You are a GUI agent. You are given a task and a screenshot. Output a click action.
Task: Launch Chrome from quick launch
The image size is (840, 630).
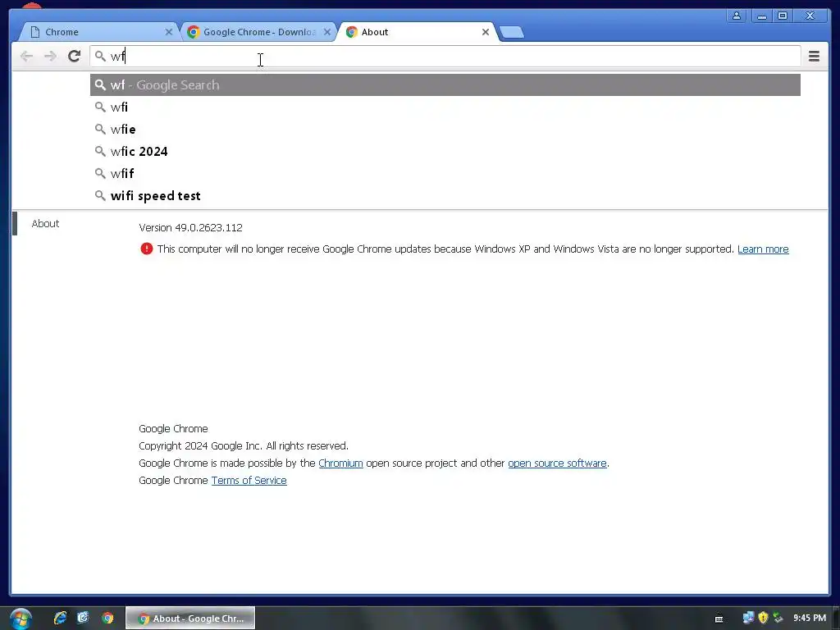pos(107,619)
